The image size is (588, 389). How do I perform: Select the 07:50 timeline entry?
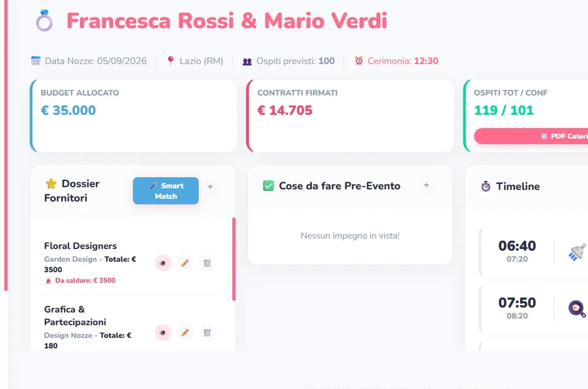tap(534, 308)
